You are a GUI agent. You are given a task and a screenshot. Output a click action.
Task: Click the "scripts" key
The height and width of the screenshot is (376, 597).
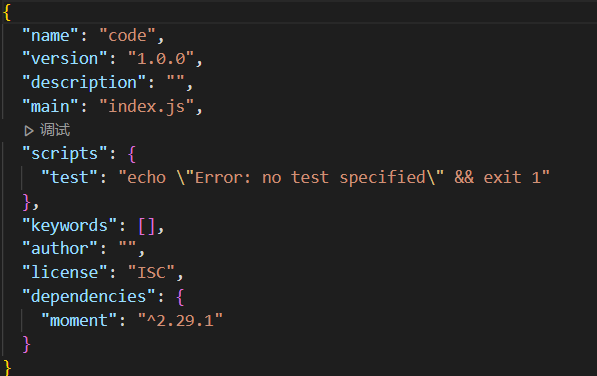[x=65, y=154]
